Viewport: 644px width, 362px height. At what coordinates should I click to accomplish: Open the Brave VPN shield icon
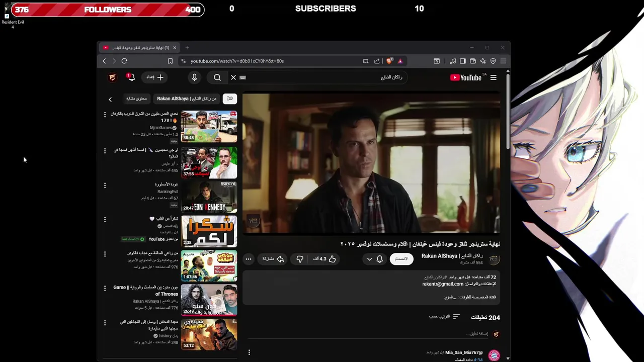493,61
